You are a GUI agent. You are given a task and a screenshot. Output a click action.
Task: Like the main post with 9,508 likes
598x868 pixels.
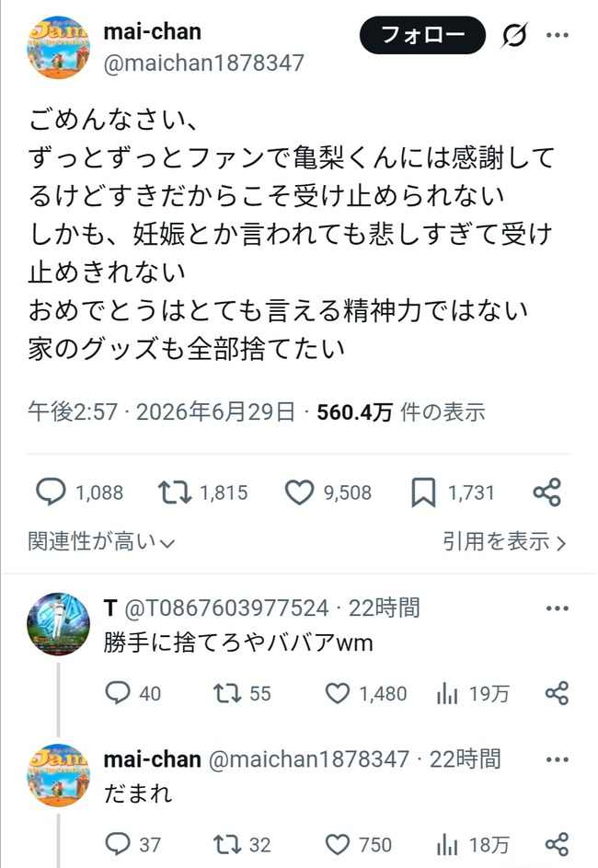299,492
